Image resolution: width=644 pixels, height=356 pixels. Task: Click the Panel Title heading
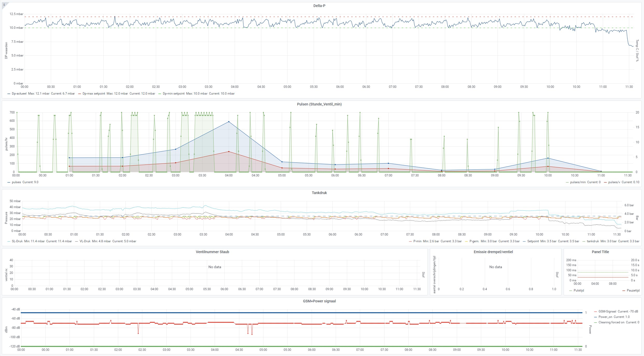click(600, 252)
